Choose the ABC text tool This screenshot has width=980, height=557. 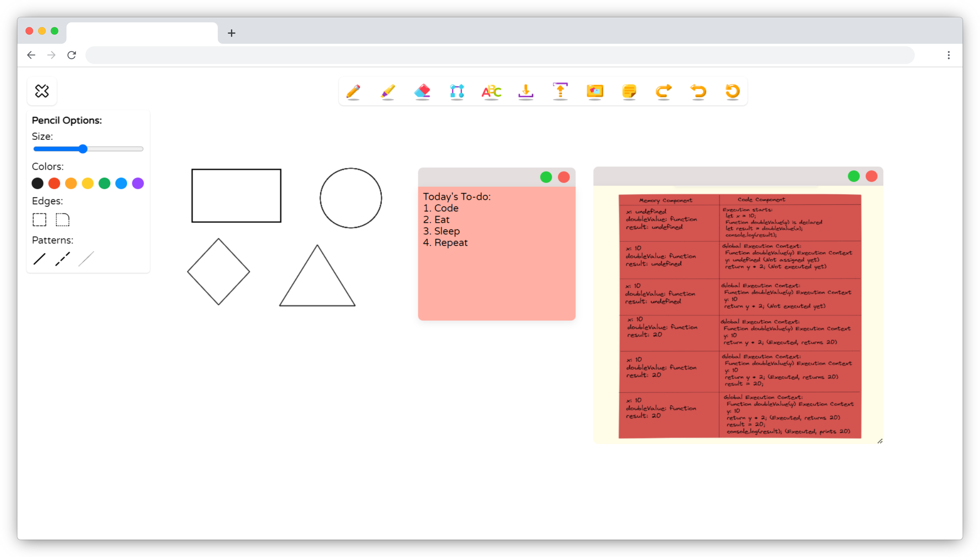coord(491,91)
